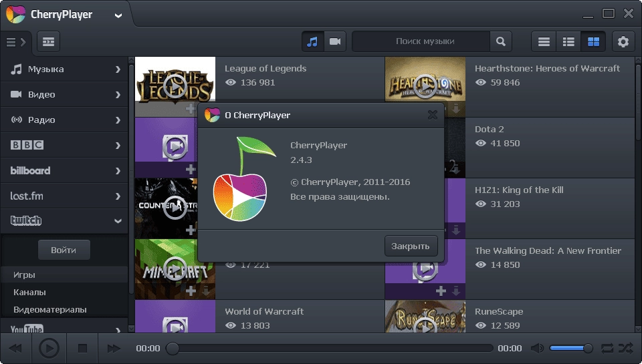Click the CherryPlayer logo in title bar
Viewport: 642px width, 364px height.
pos(15,14)
